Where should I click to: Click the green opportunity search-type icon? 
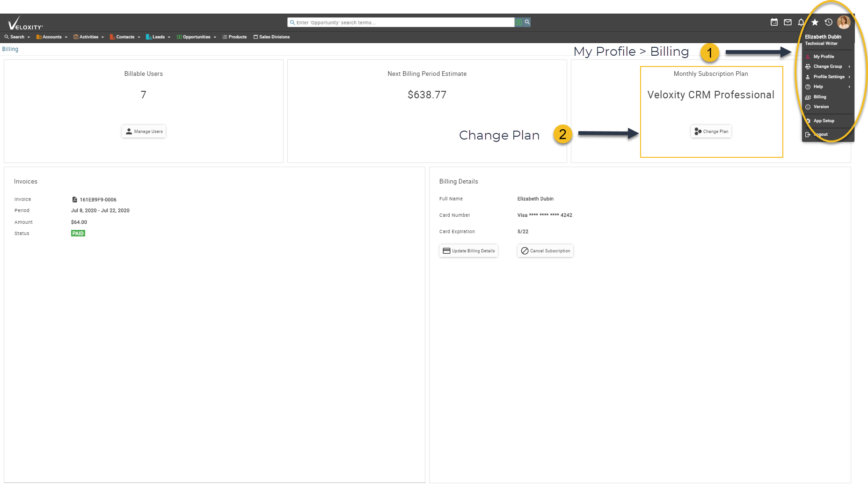(519, 22)
